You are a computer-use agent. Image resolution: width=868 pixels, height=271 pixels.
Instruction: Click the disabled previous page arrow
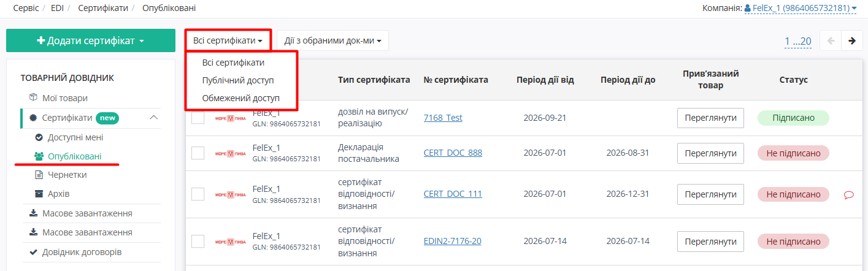(831, 41)
